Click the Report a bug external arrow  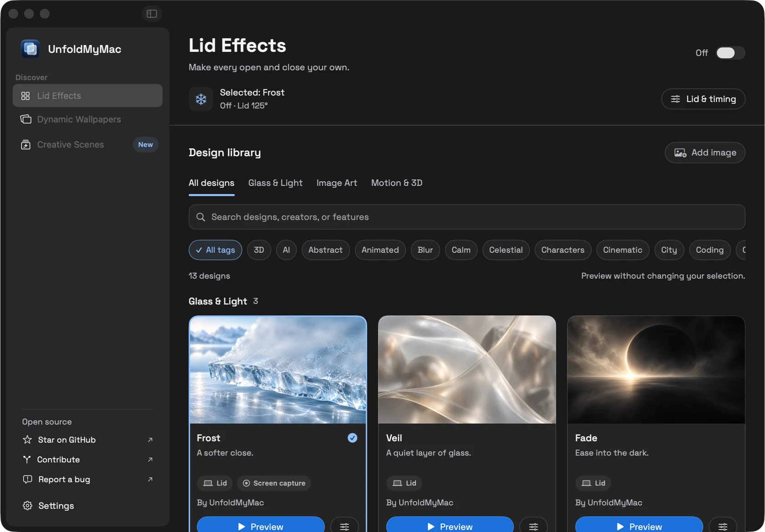pos(150,479)
